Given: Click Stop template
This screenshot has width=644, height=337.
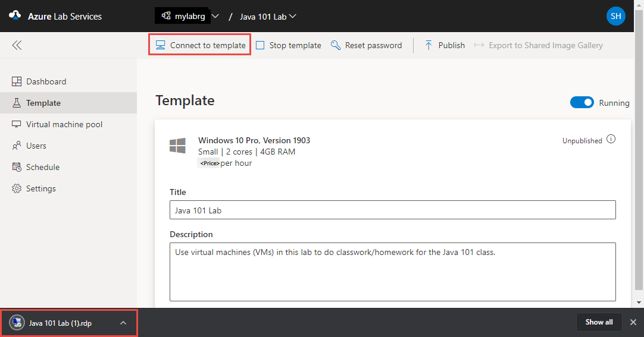Looking at the screenshot, I should (x=288, y=45).
